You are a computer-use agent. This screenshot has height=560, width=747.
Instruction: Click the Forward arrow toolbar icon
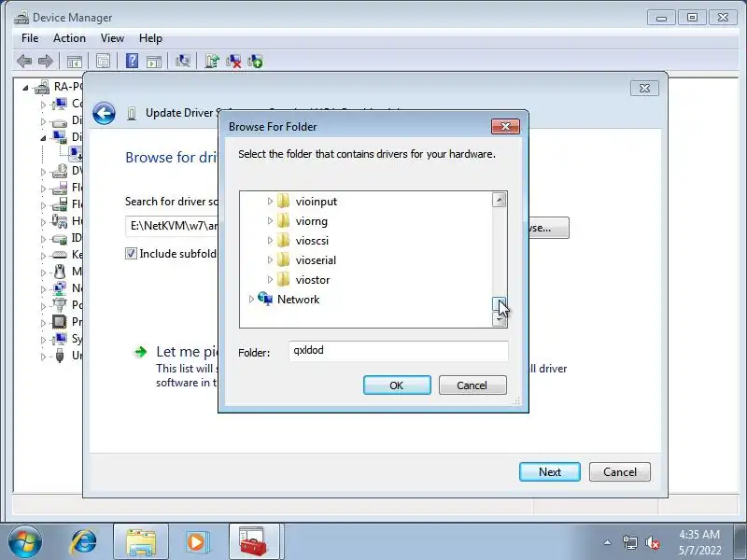(45, 61)
